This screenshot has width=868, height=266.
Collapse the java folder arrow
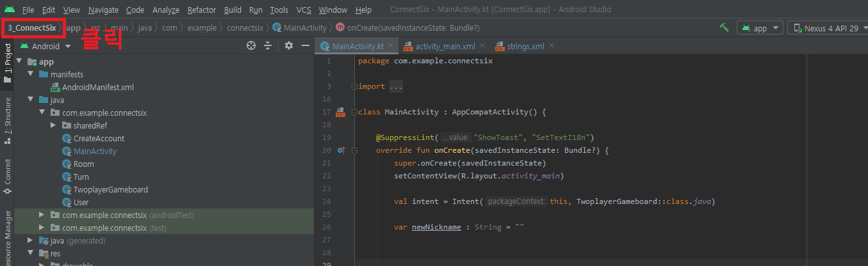click(x=31, y=100)
